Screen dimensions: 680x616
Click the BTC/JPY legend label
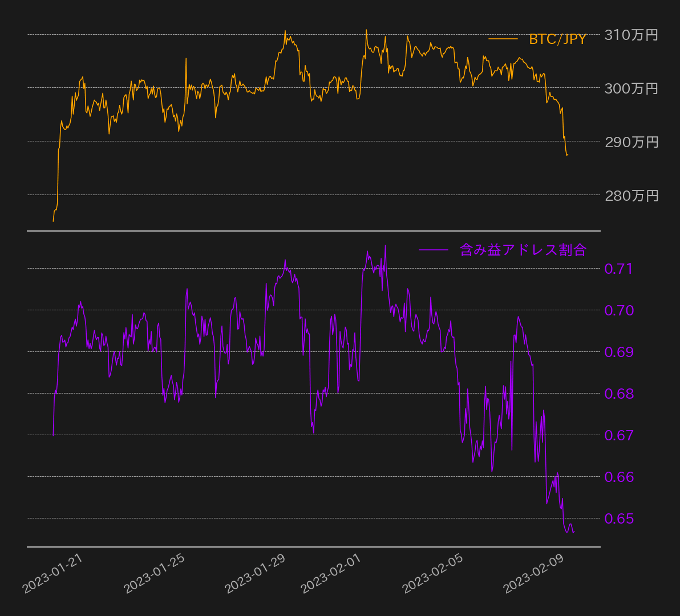(x=557, y=39)
